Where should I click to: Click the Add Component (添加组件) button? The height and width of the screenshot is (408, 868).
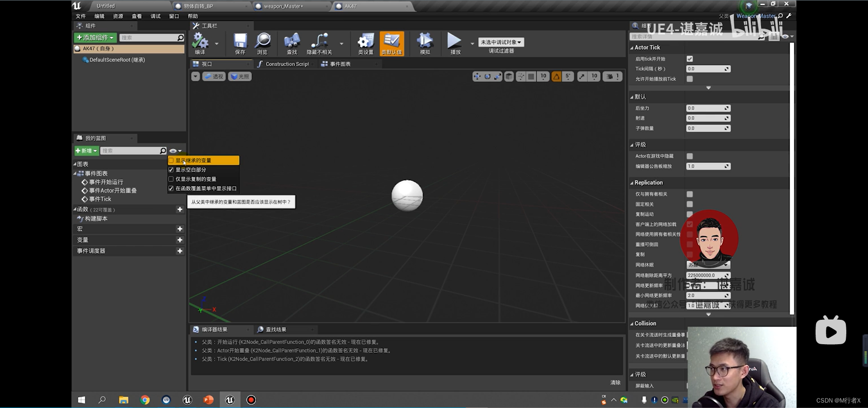click(95, 38)
